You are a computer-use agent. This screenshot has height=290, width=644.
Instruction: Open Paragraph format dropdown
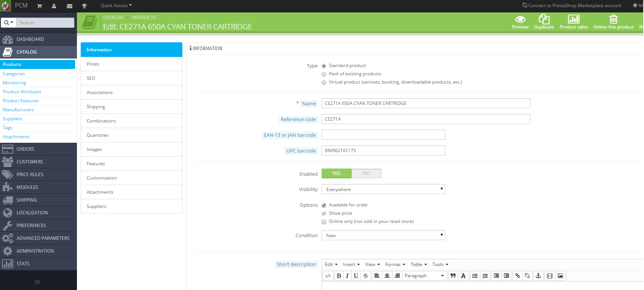pyautogui.click(x=424, y=276)
